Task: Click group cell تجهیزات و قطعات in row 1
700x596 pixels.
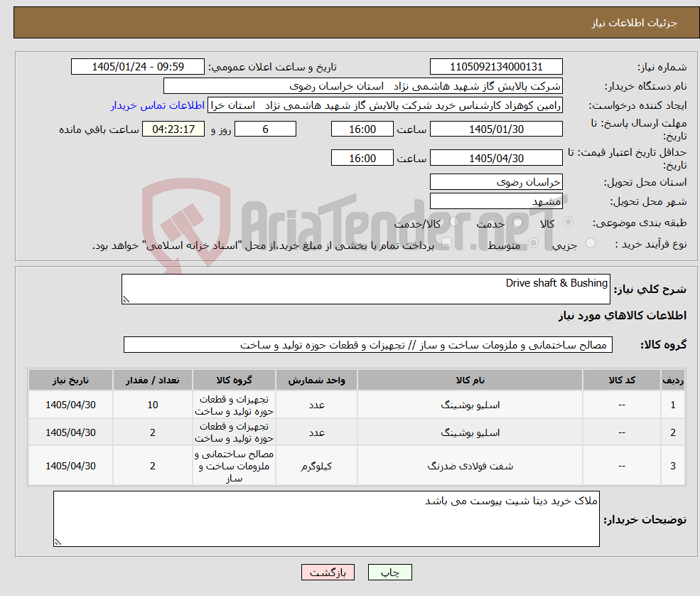Action: 234,405
